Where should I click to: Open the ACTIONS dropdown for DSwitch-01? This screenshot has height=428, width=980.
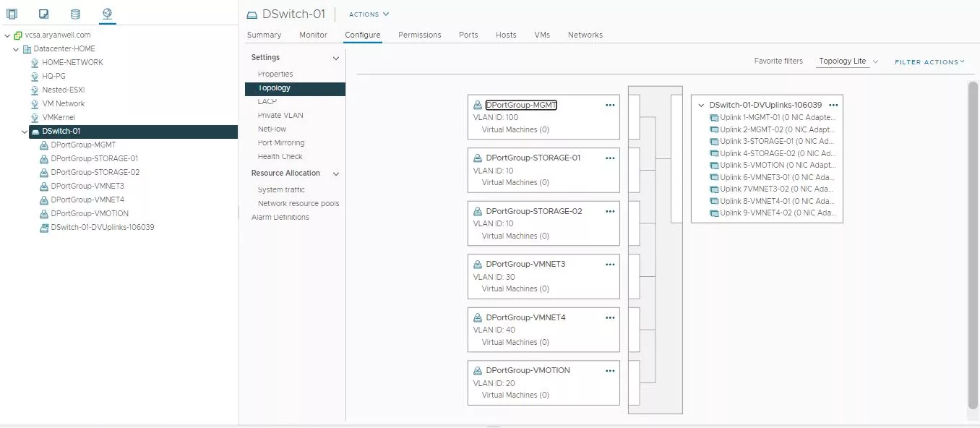point(369,14)
